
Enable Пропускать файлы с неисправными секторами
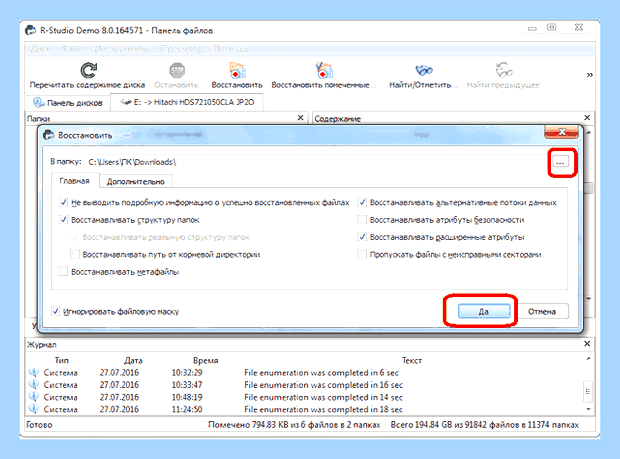coord(362,254)
